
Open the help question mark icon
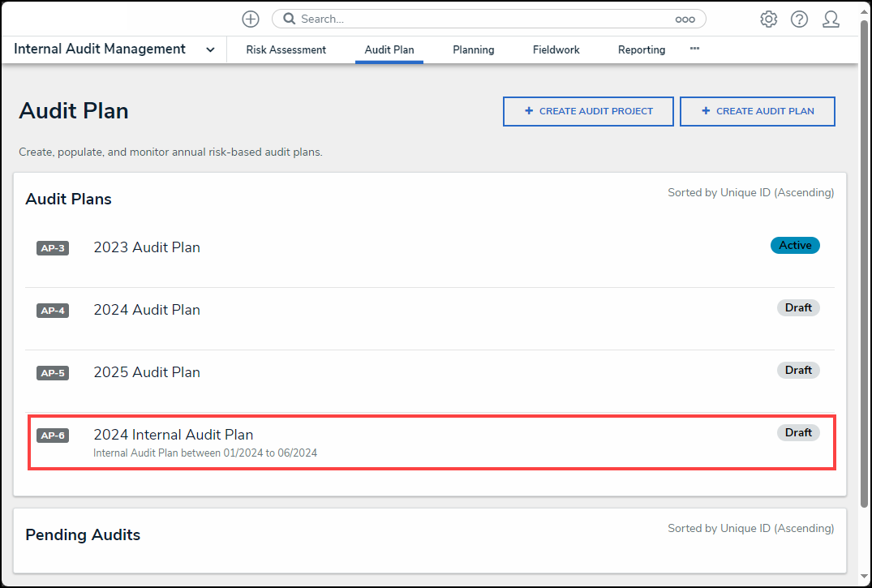point(799,19)
